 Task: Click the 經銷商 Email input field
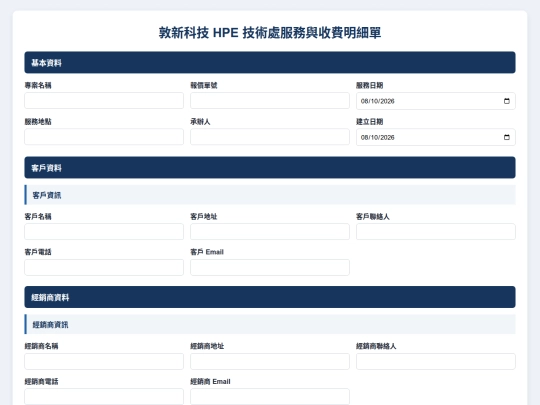270,397
